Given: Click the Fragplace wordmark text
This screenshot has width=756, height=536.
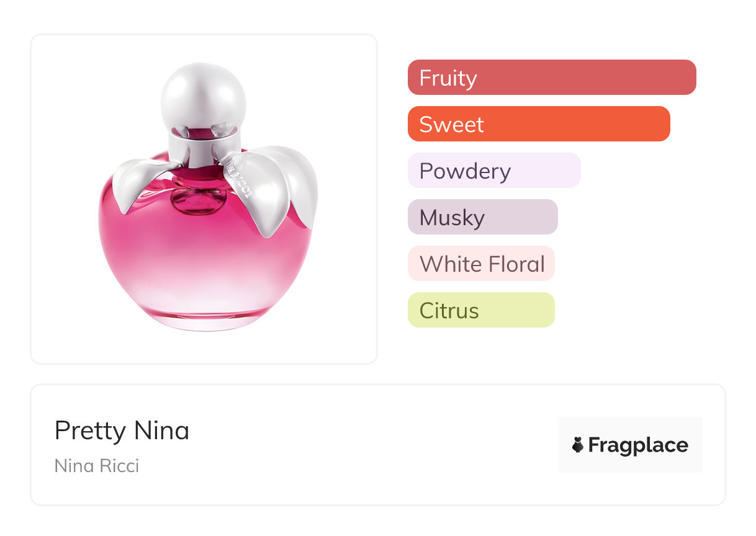Looking at the screenshot, I should (638, 445).
